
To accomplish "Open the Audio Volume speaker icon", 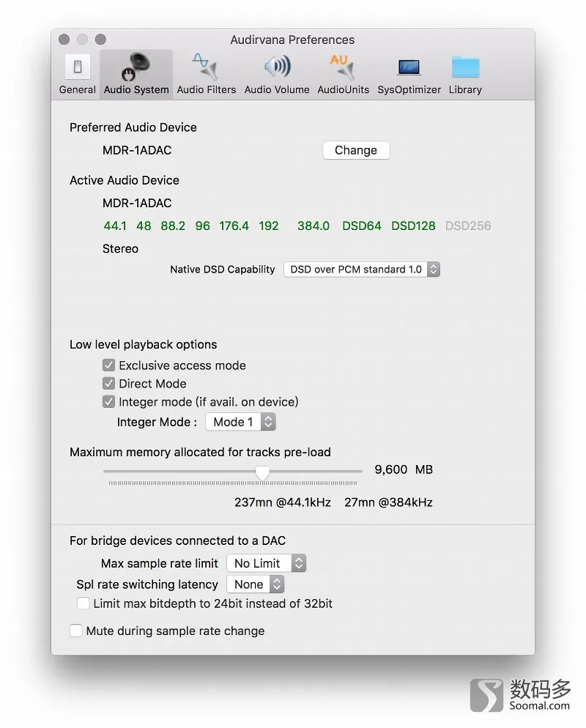I will click(x=277, y=67).
